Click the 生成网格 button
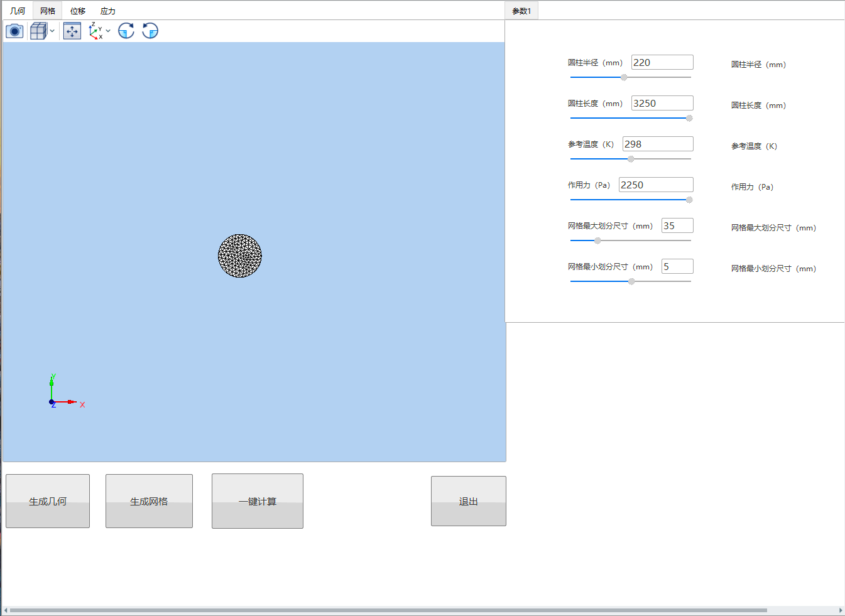 click(149, 501)
